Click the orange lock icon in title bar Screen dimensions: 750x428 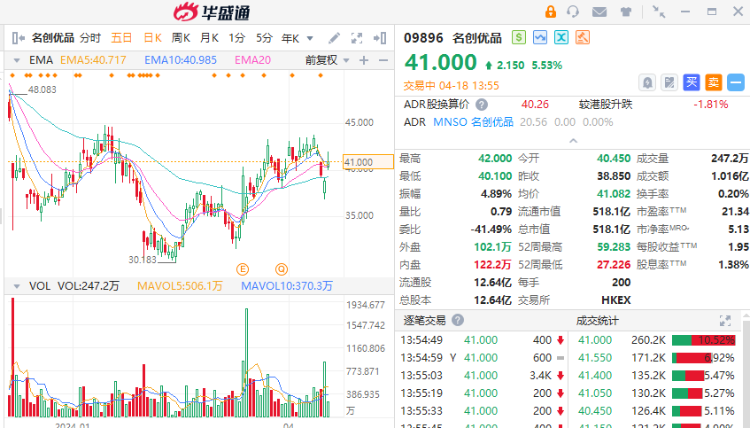(551, 11)
